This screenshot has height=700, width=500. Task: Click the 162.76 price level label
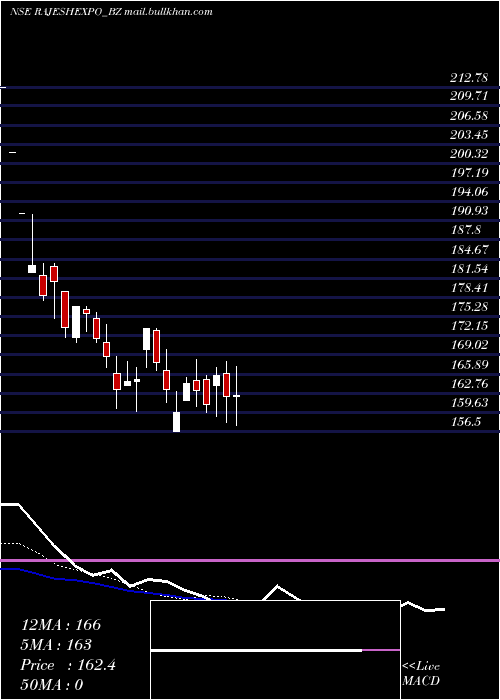click(469, 384)
